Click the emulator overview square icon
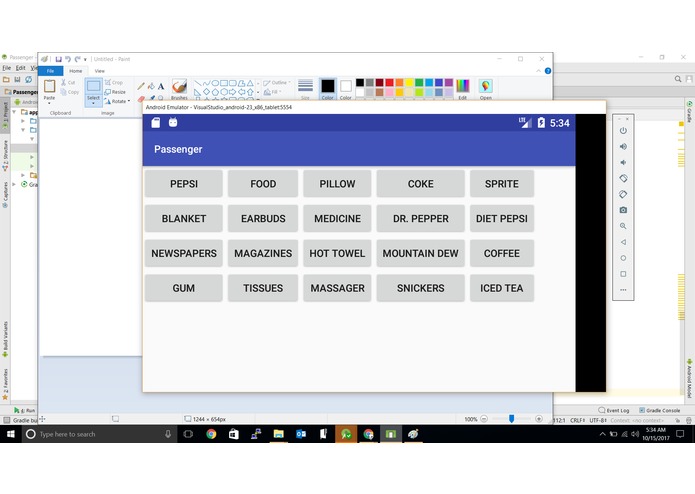 [x=623, y=274]
